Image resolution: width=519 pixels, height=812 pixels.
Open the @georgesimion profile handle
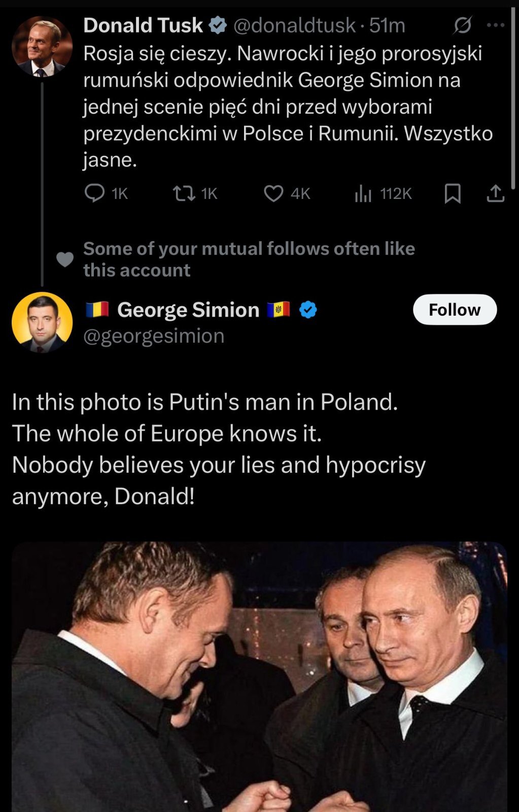[154, 336]
